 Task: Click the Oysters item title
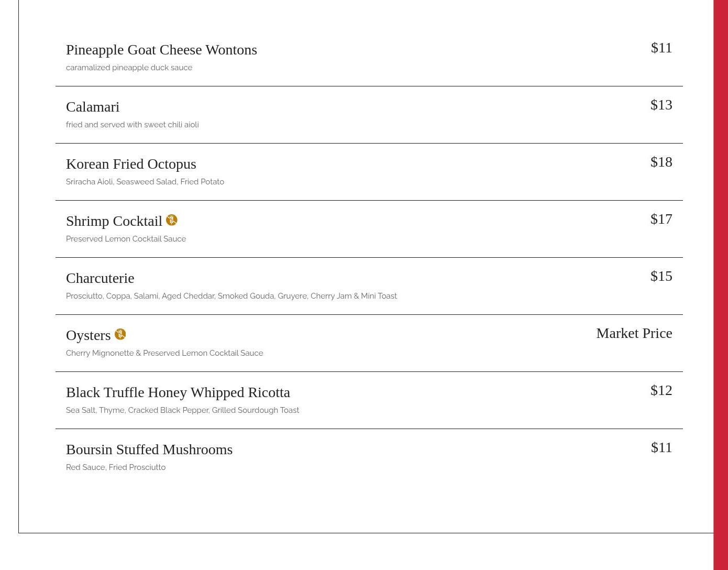click(88, 335)
